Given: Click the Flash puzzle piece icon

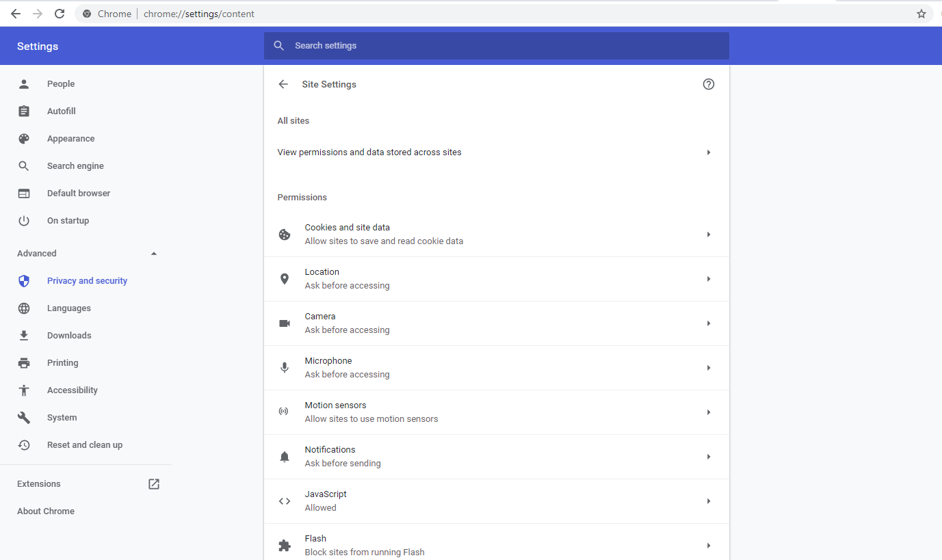Looking at the screenshot, I should coord(285,546).
